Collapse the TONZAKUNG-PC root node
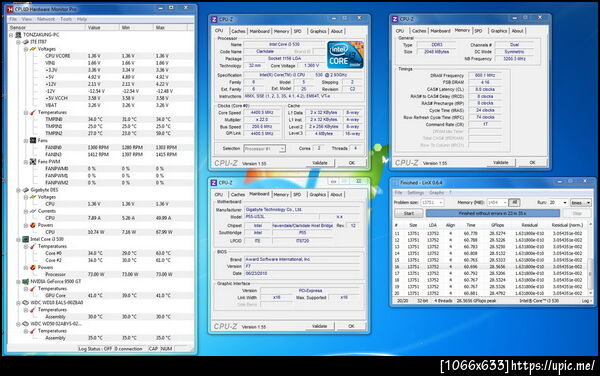Screen dimensions: 600x376 (11, 35)
